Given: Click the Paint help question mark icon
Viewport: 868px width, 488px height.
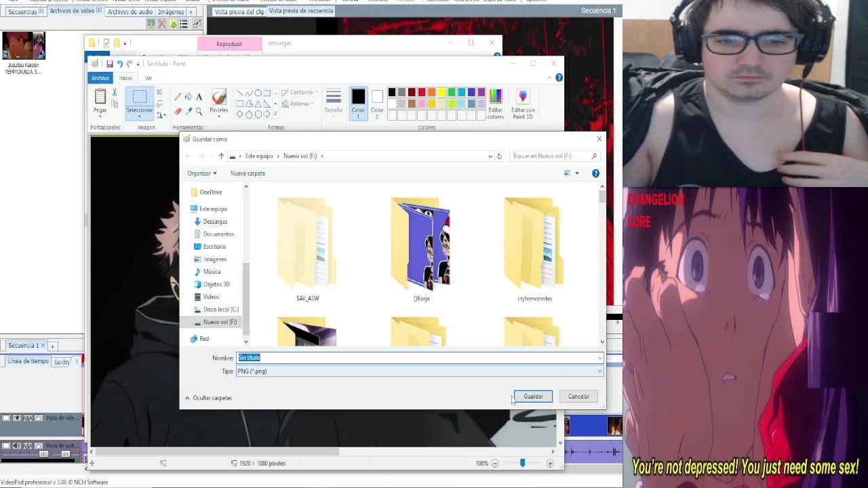Looking at the screenshot, I should 559,78.
